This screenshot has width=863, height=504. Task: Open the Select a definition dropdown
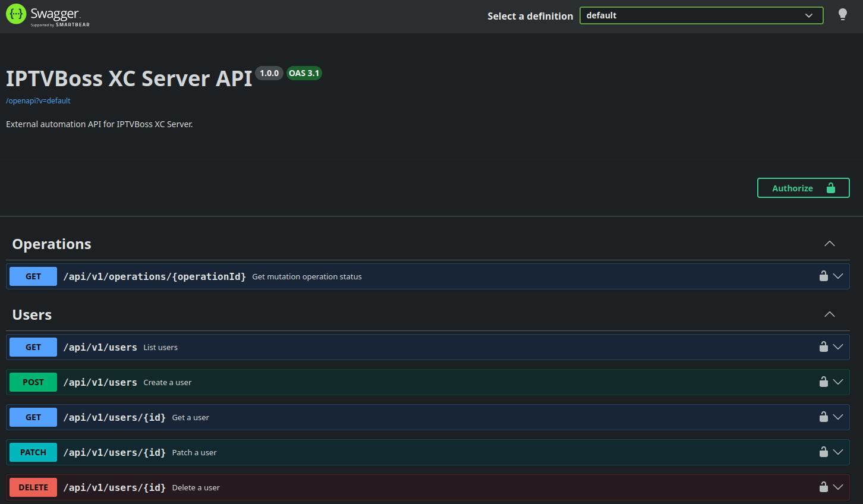tap(701, 15)
